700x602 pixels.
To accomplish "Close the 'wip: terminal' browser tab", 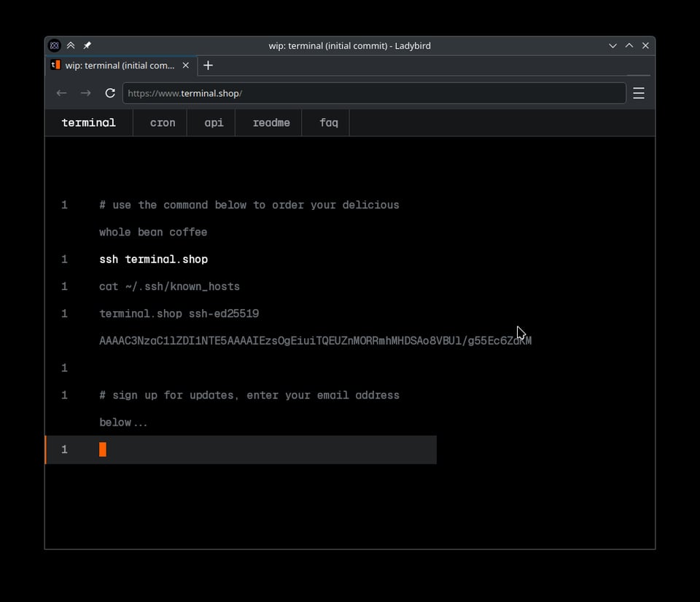I will pos(185,66).
